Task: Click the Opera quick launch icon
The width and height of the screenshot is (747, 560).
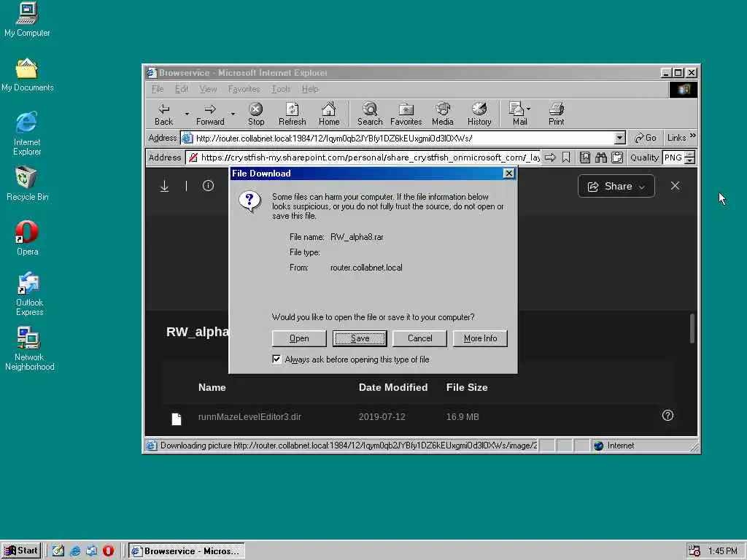Action: (108, 551)
